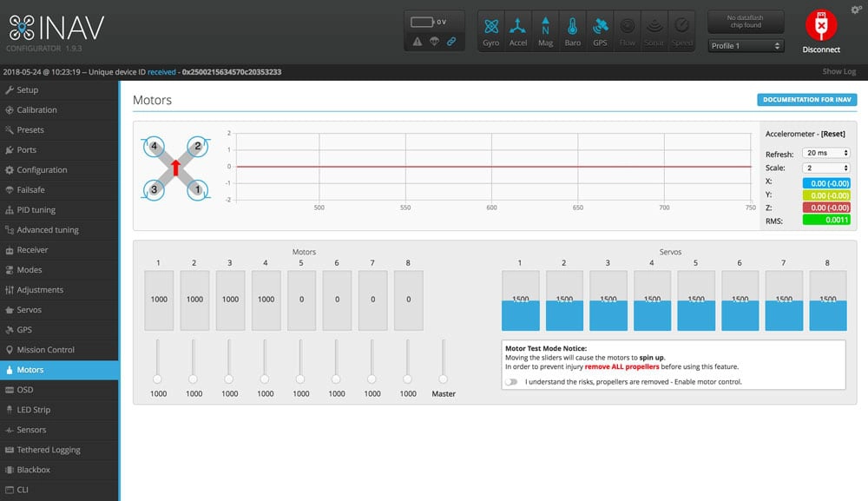868x501 pixels.
Task: Select the Receiver tab
Action: tap(59, 250)
